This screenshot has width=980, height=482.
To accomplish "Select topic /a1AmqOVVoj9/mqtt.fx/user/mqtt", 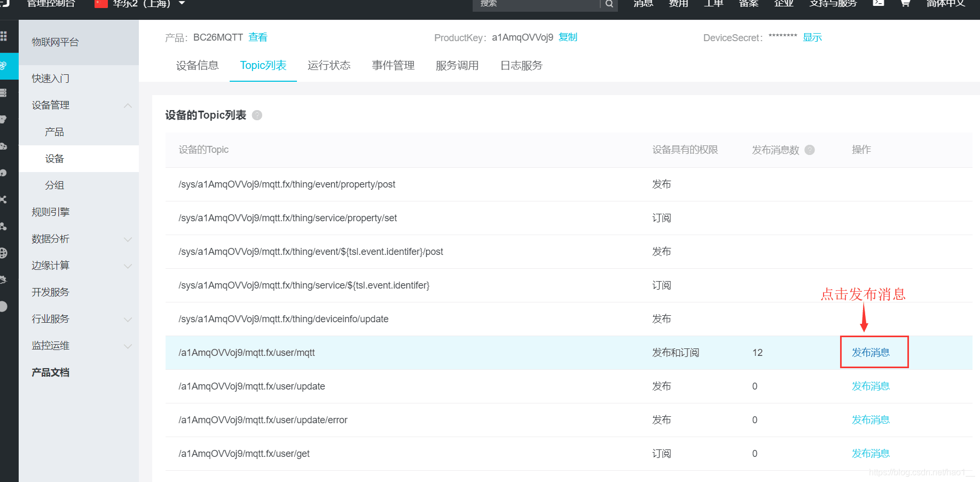I will (x=247, y=353).
